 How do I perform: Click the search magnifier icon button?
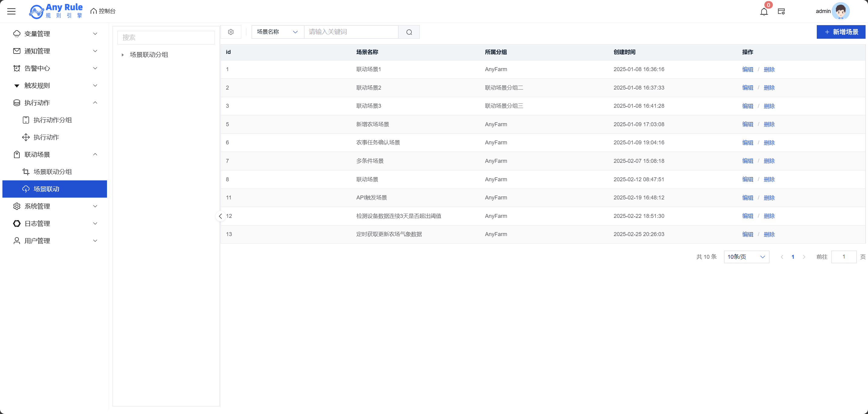coord(409,32)
